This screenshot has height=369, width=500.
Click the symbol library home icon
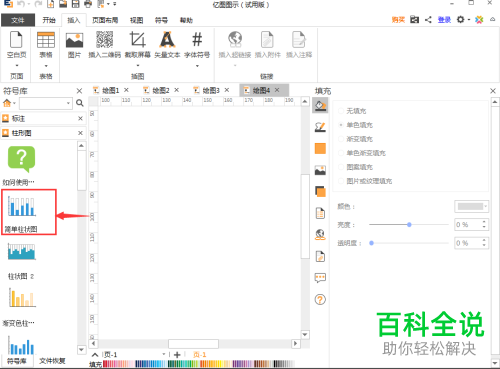(7, 103)
